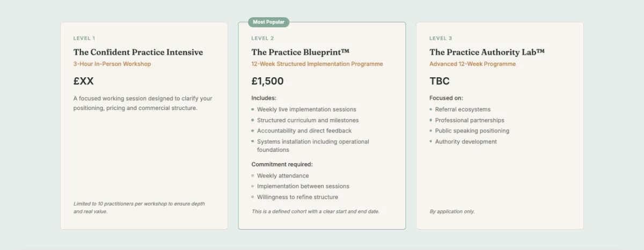This screenshot has width=644, height=250.
Task: Click the Most Popular badge
Action: tap(268, 22)
